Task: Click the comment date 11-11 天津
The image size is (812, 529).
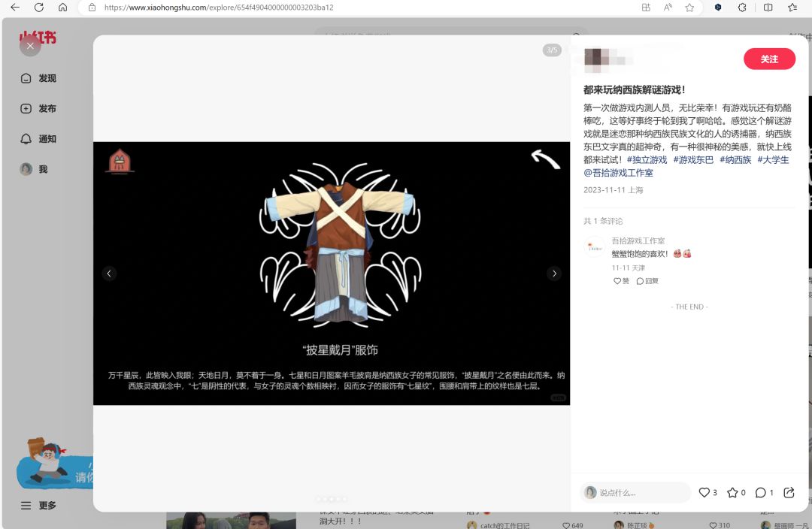Action: [628, 268]
